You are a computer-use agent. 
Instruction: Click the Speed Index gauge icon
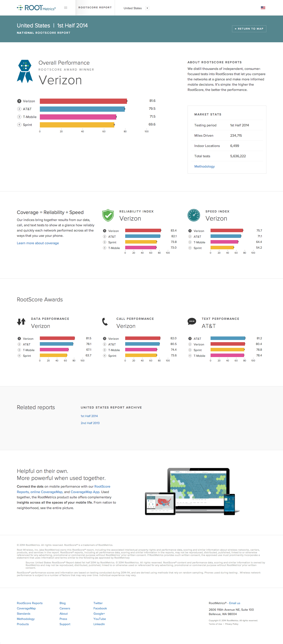(194, 215)
